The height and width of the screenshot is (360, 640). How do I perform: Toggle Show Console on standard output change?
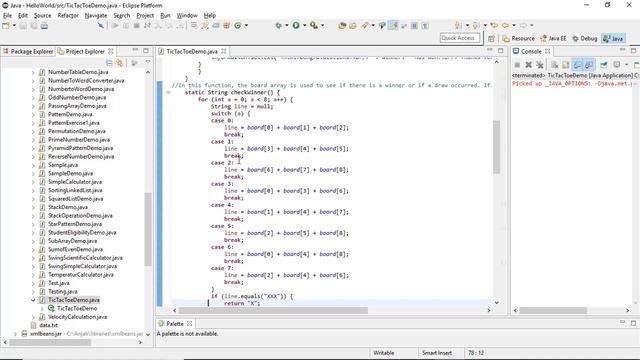578,64
